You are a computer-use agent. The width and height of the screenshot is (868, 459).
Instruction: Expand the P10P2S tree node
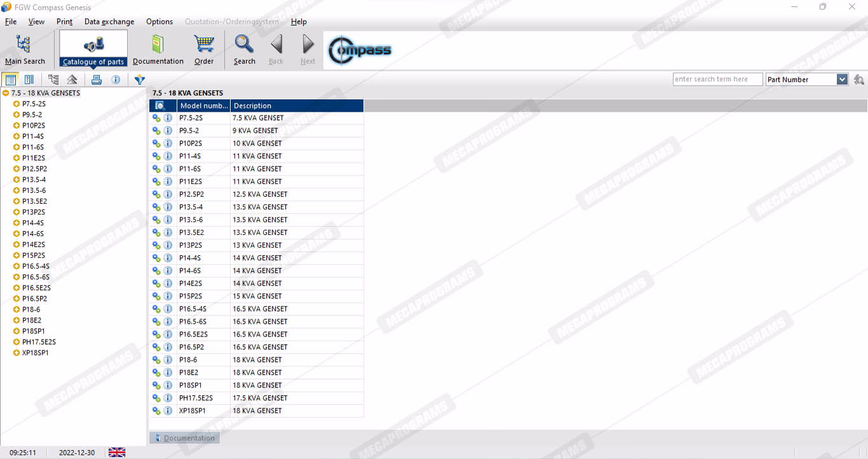17,125
